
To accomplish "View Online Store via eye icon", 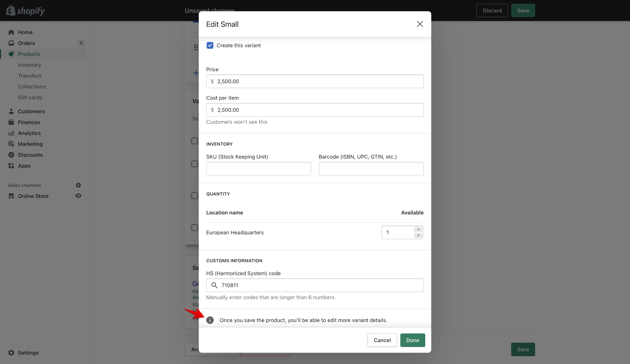I will [78, 196].
